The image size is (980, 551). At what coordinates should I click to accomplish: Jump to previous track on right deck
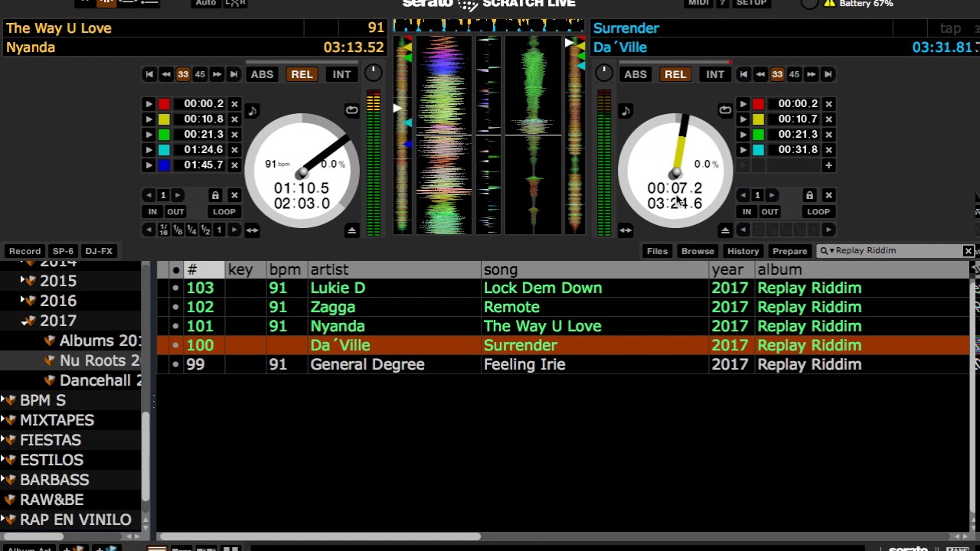[743, 74]
